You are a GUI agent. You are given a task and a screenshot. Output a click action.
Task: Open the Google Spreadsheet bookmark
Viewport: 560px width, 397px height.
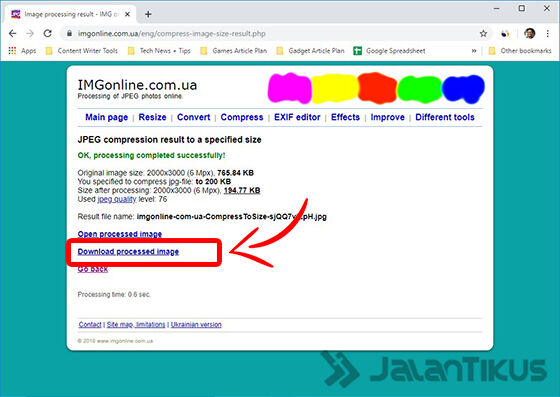[x=390, y=51]
